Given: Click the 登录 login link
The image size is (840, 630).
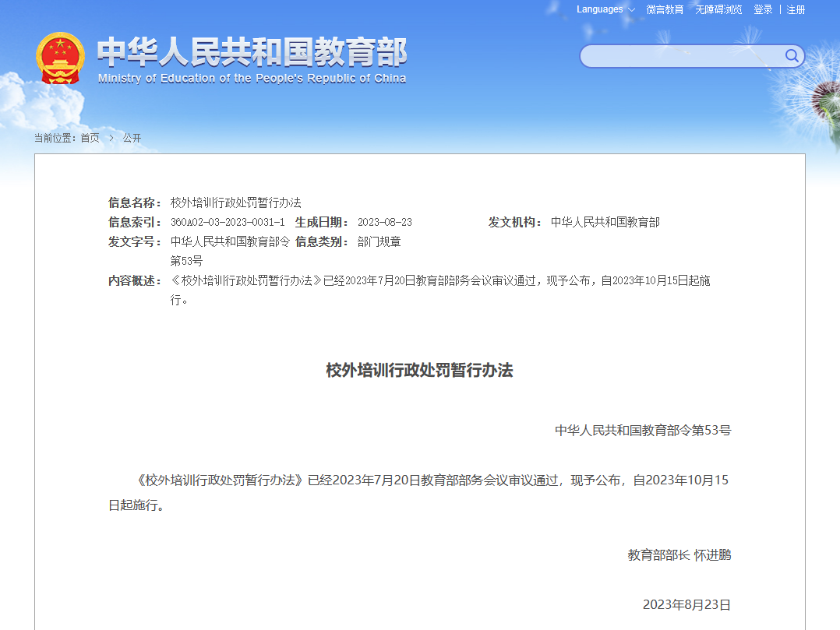Looking at the screenshot, I should [x=763, y=9].
